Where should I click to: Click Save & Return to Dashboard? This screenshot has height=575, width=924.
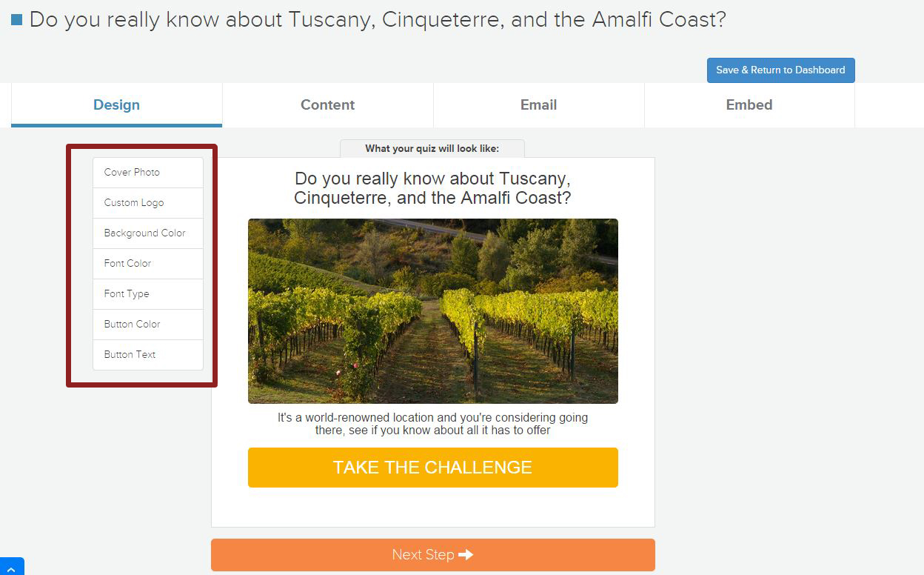tap(780, 70)
